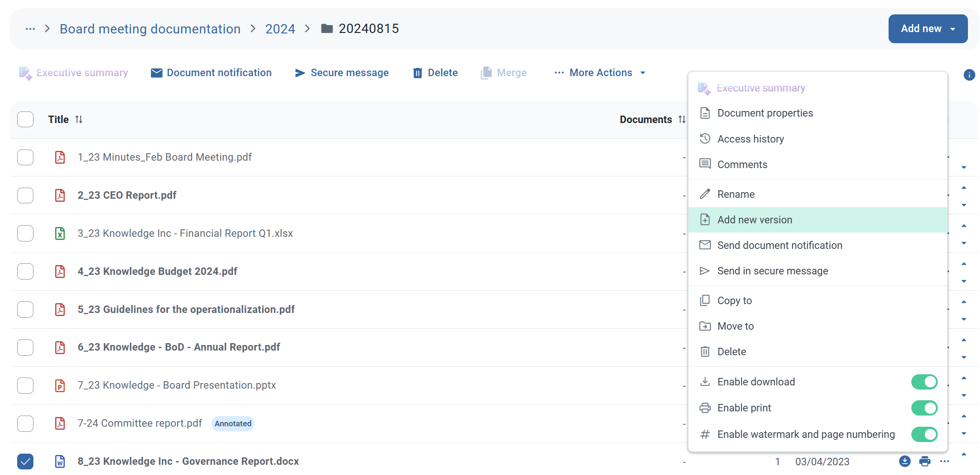Sort by the Documents column arrows
This screenshot has width=980, height=475.
[682, 119]
